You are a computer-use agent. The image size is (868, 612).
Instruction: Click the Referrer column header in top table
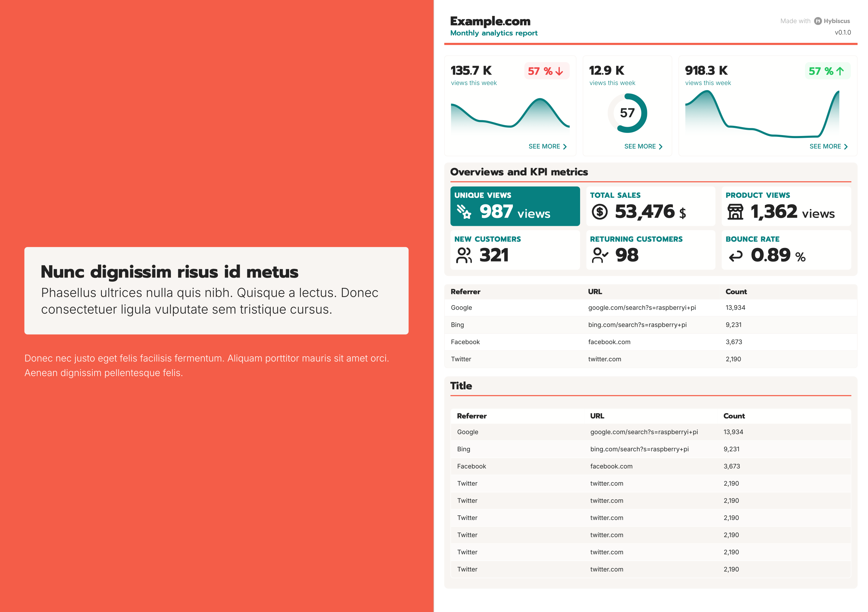465,292
